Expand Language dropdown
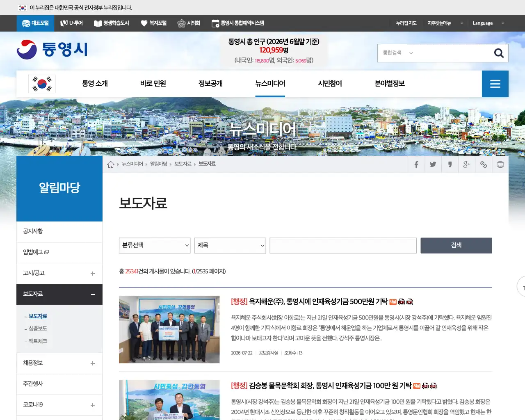525x420 pixels. coord(488,23)
